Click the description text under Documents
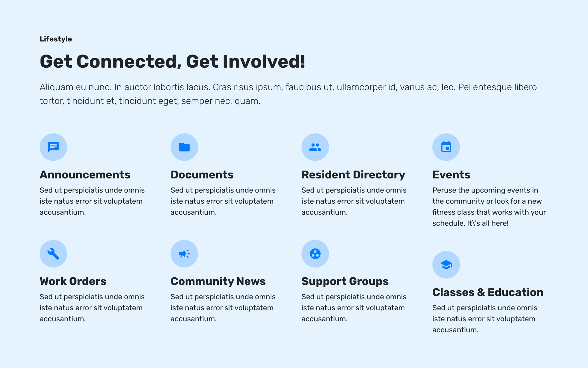This screenshot has height=368, width=588. pos(223,201)
